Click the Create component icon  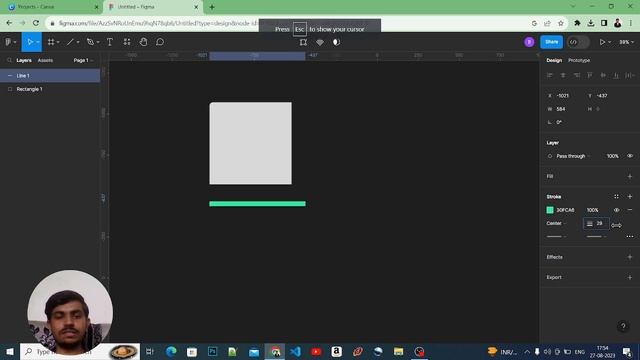click(320, 42)
